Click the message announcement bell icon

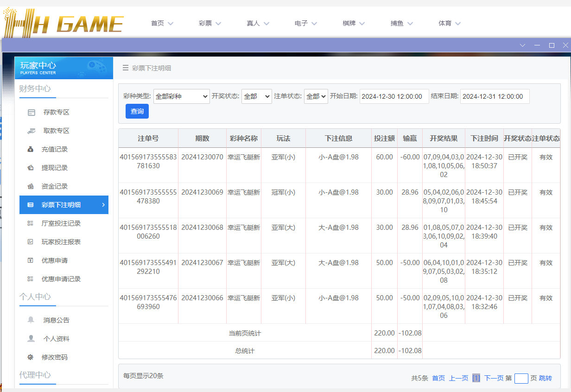point(31,320)
